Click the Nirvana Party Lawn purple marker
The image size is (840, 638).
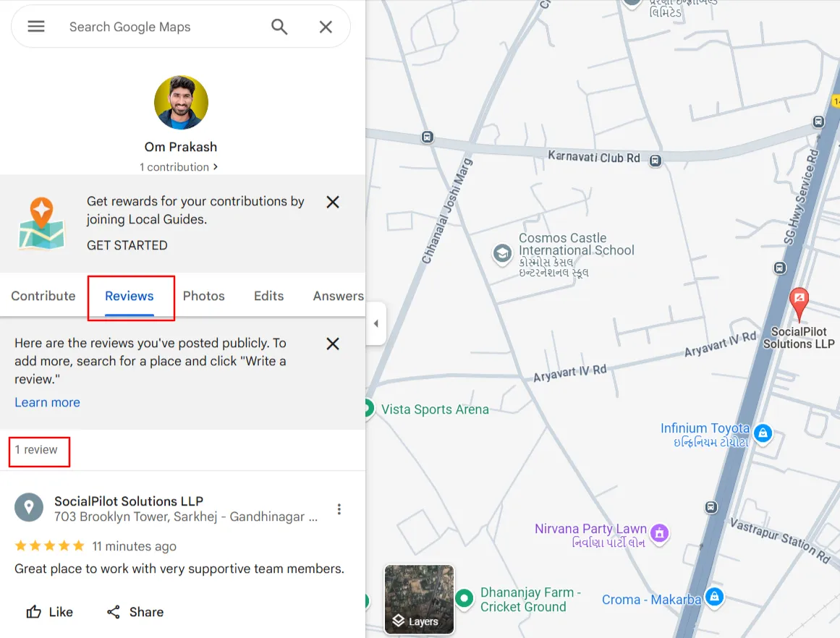click(x=659, y=534)
